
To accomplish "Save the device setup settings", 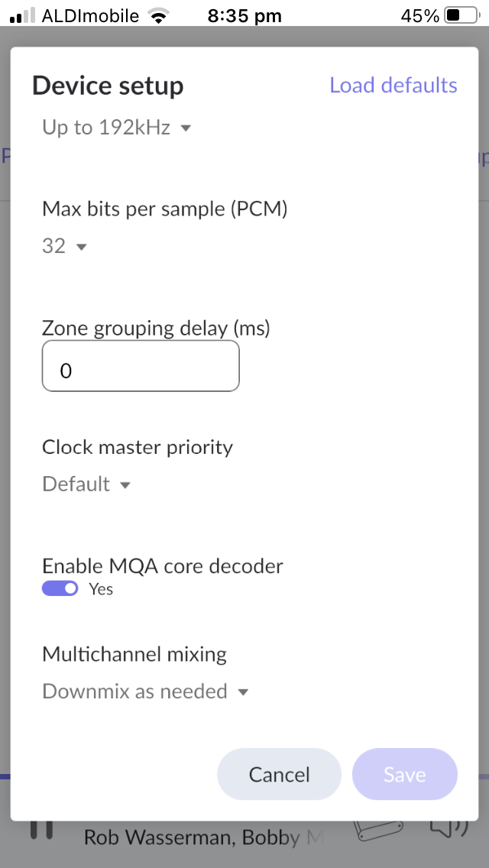I will (404, 774).
